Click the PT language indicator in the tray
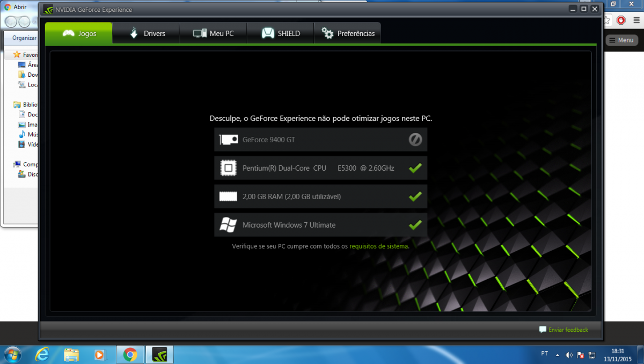The height and width of the screenshot is (364, 644). [x=545, y=354]
